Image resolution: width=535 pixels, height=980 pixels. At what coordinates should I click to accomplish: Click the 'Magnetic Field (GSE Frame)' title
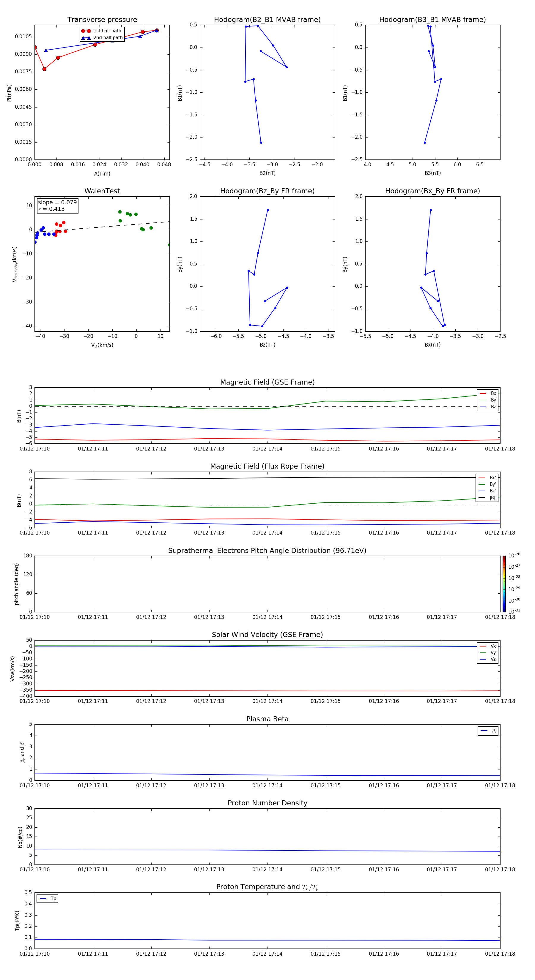pos(267,382)
